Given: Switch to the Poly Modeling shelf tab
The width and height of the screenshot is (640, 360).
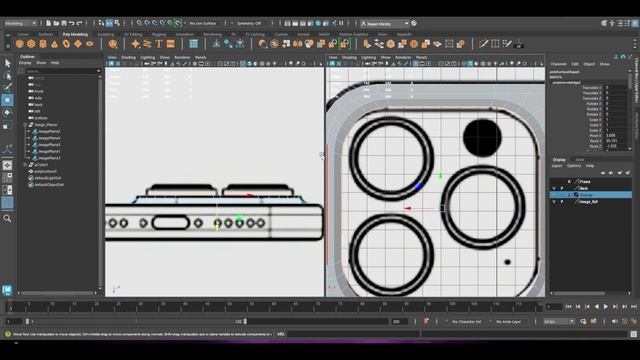Looking at the screenshot, I should (76, 35).
